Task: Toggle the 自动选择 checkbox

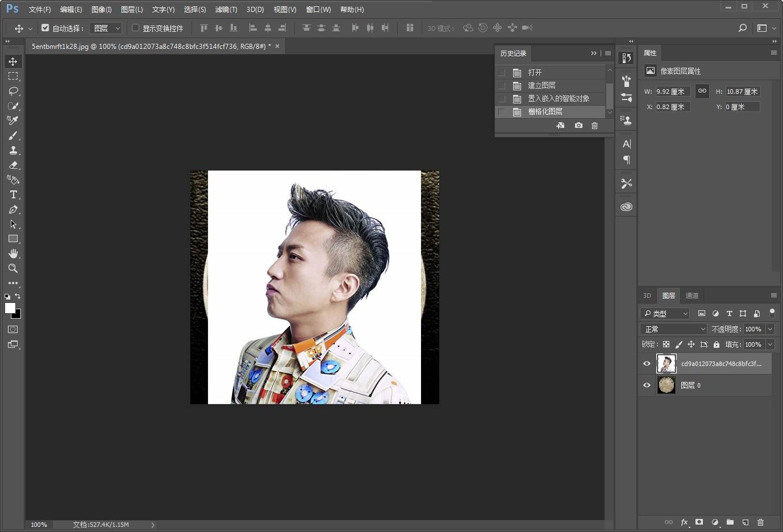Action: tap(45, 27)
